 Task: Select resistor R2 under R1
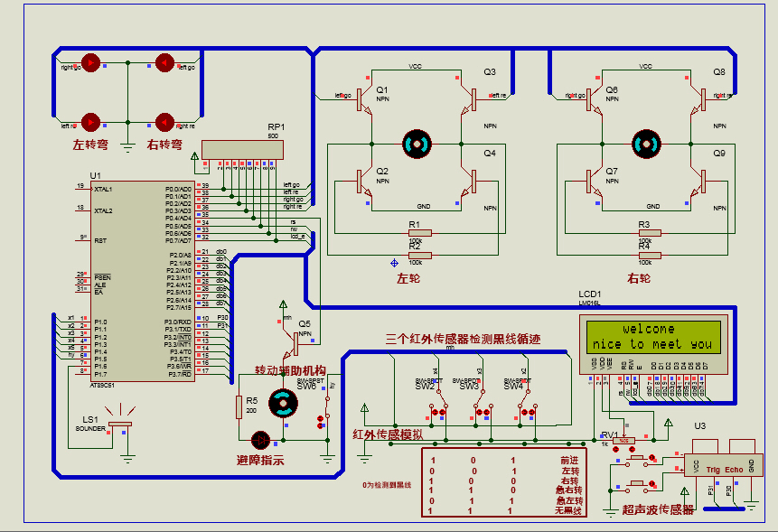coord(420,256)
